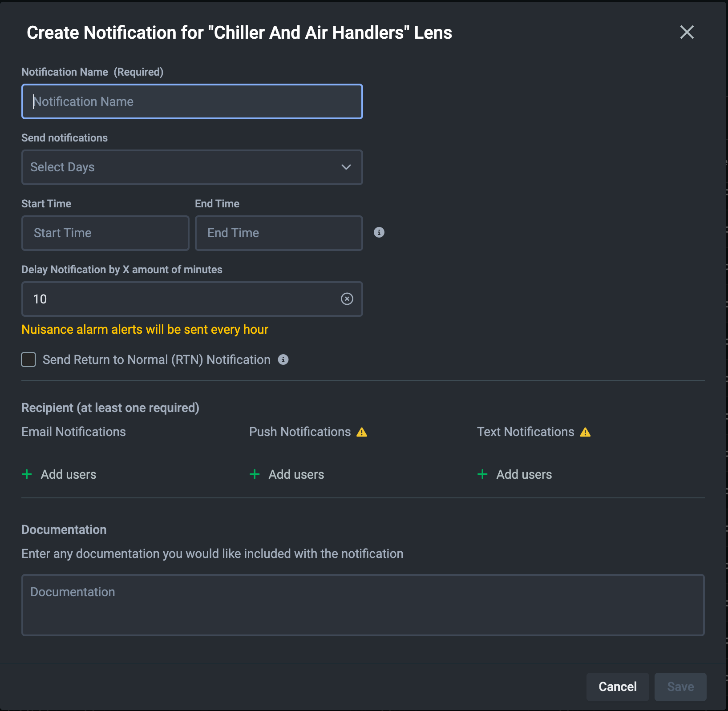
Task: Click the plus icon under Email Notifications
Action: coord(27,474)
